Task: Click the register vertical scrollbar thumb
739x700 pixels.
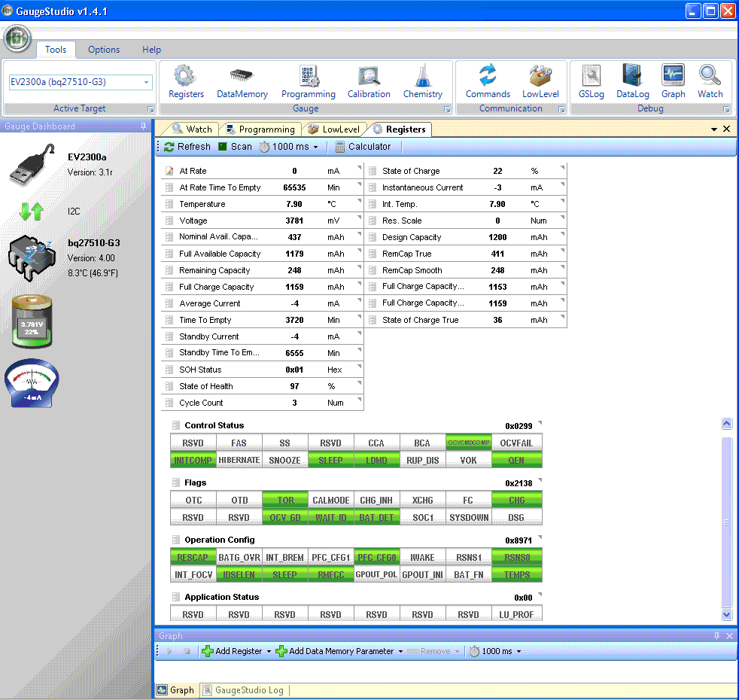Action: coord(726,522)
